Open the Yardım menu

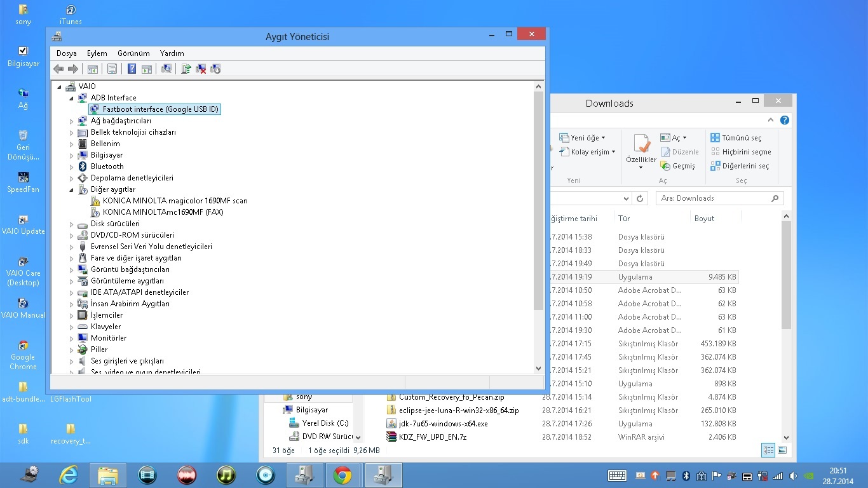(x=172, y=53)
